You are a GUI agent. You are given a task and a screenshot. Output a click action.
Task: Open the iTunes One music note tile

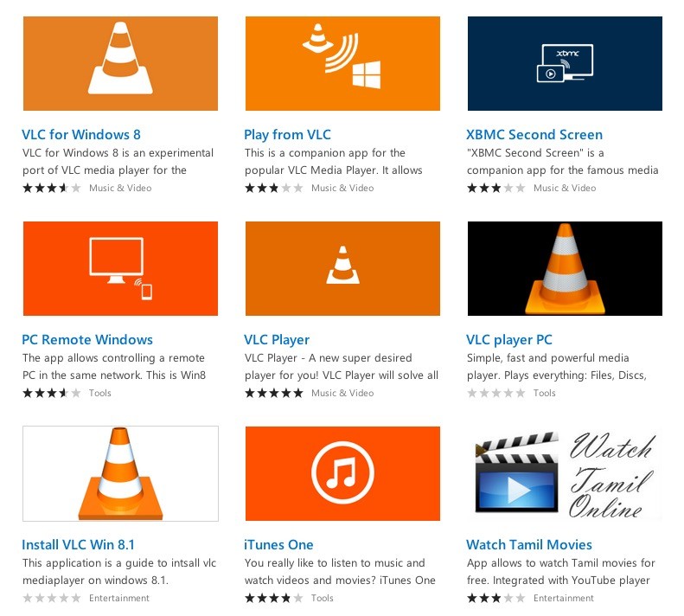click(x=342, y=473)
